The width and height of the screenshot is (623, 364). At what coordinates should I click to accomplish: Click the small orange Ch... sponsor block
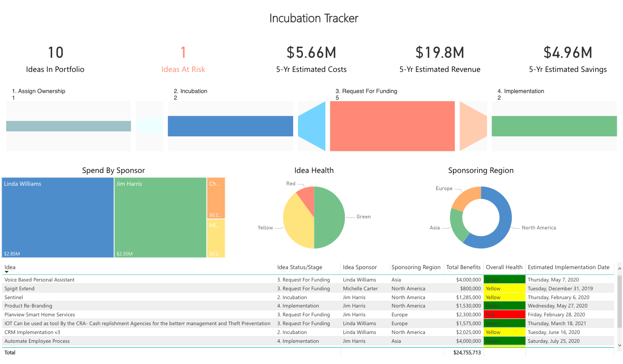point(216,196)
